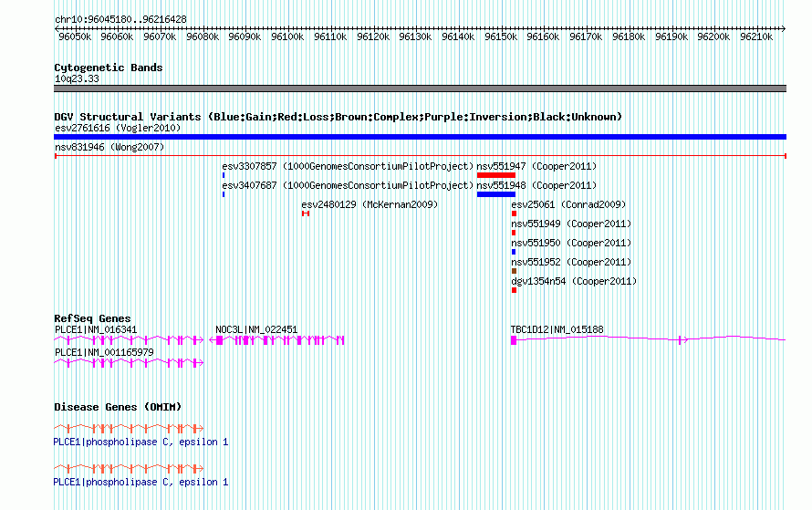This screenshot has width=812, height=510.
Task: Click the nsv831946 (Wong2007) label
Action: coord(109,147)
